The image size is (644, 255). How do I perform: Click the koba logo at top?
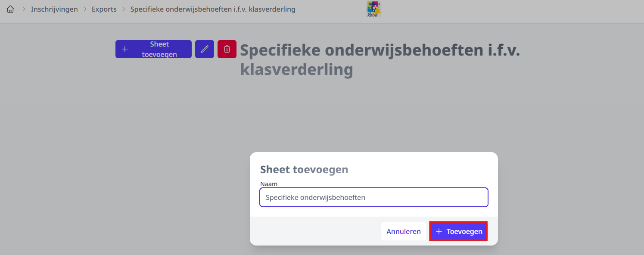374,9
